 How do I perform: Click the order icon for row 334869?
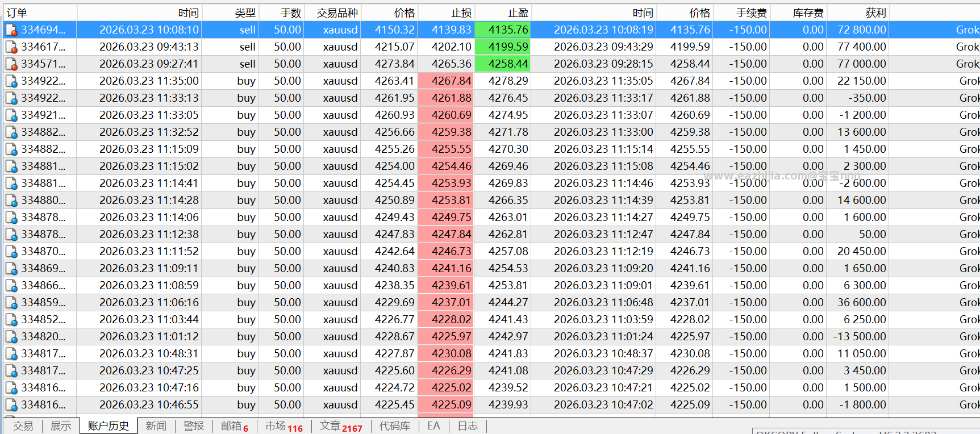click(x=11, y=268)
